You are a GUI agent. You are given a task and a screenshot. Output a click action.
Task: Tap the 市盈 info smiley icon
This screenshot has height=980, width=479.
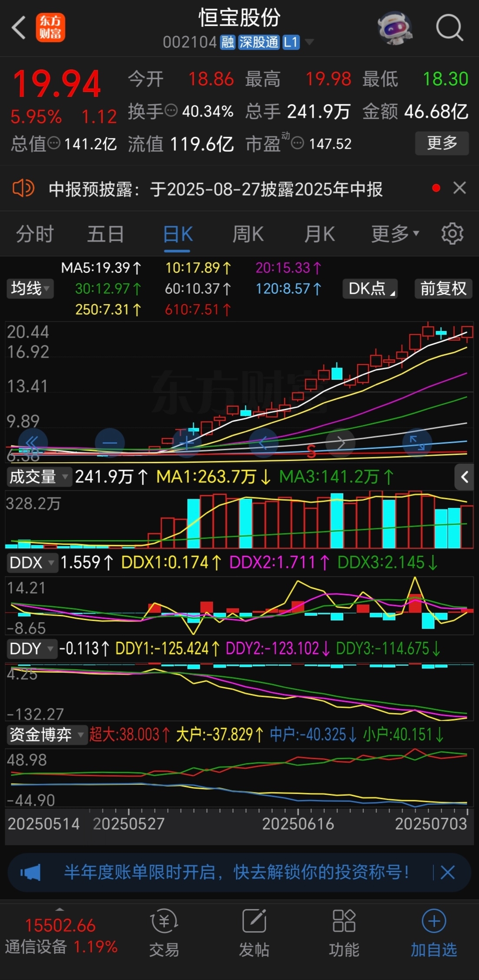point(297,143)
